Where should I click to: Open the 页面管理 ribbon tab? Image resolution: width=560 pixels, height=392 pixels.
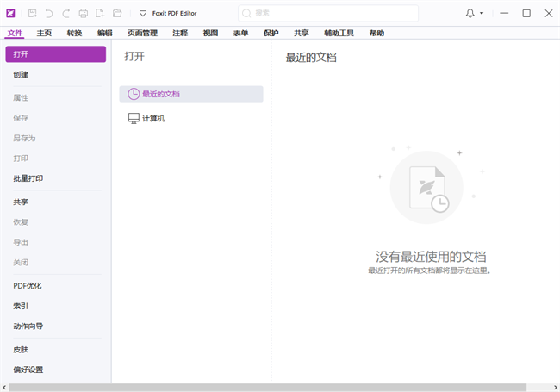point(142,33)
